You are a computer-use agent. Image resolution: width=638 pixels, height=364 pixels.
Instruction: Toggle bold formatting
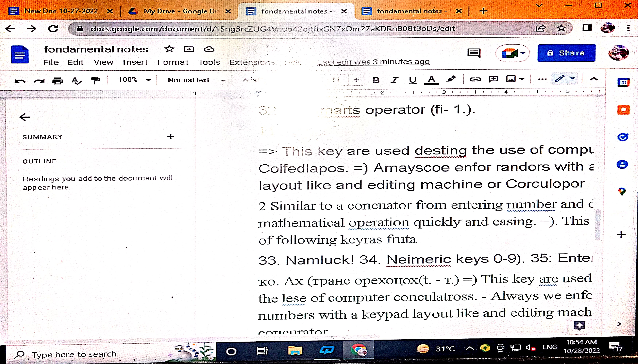376,80
